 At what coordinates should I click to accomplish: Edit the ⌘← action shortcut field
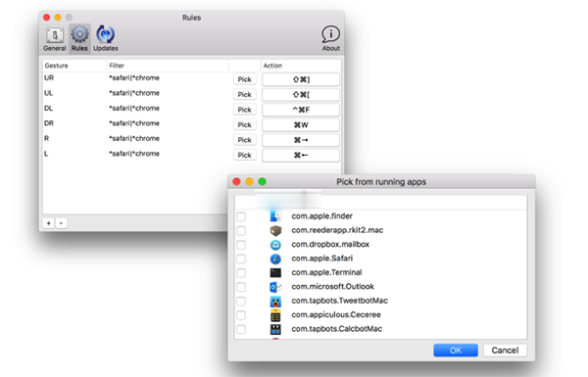[301, 155]
